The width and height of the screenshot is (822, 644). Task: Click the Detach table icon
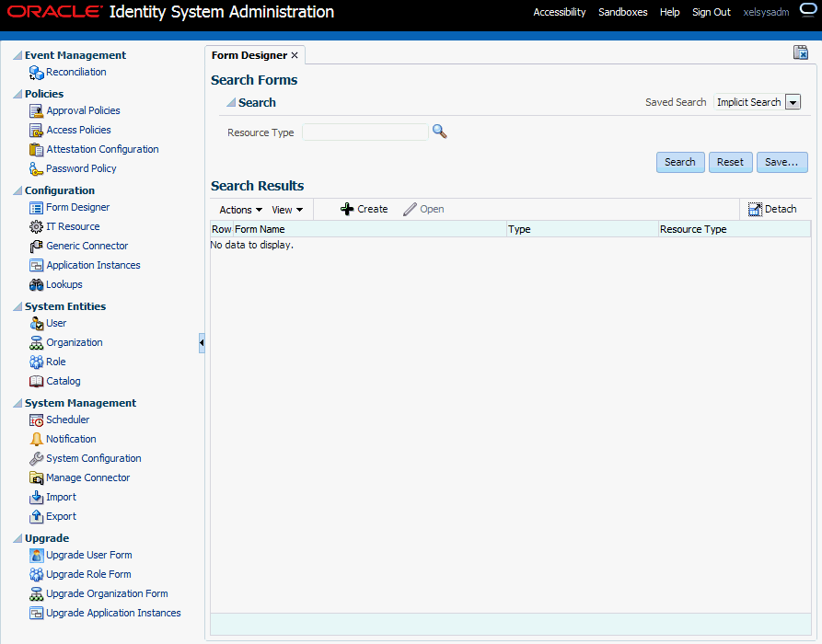coord(755,210)
